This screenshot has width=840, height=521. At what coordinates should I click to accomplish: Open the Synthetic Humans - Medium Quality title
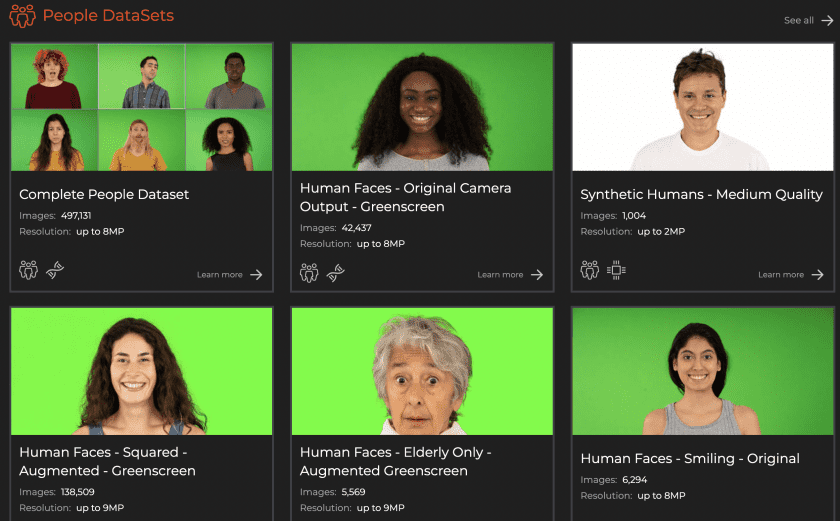701,194
